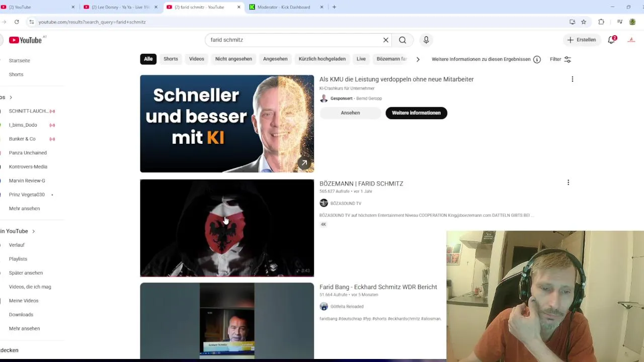Open new browser tab with plus
This screenshot has height=362, width=644.
334,7
